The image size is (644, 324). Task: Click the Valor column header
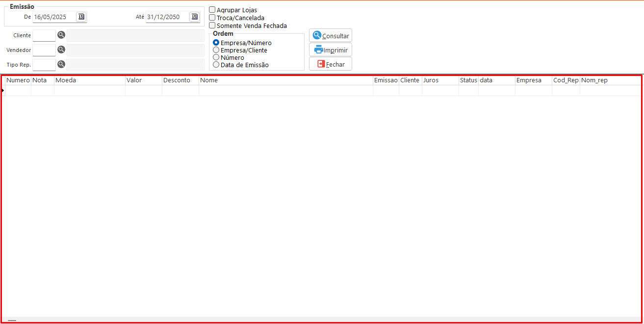point(143,80)
